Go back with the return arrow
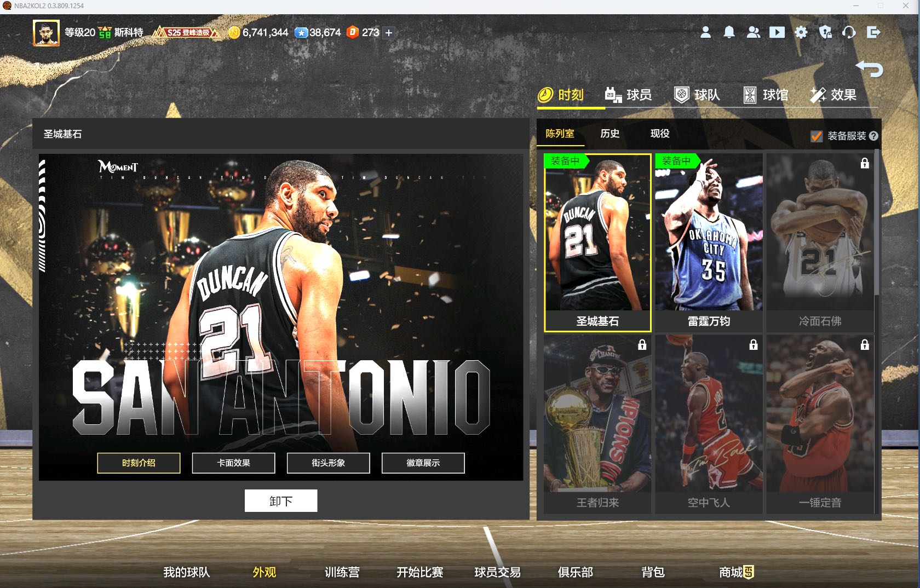The image size is (920, 588). 869,69
